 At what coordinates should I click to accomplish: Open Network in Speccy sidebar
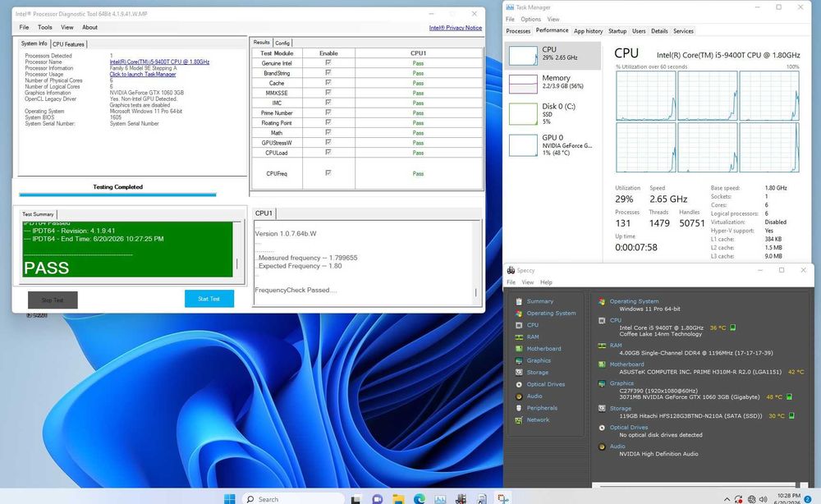coord(538,419)
